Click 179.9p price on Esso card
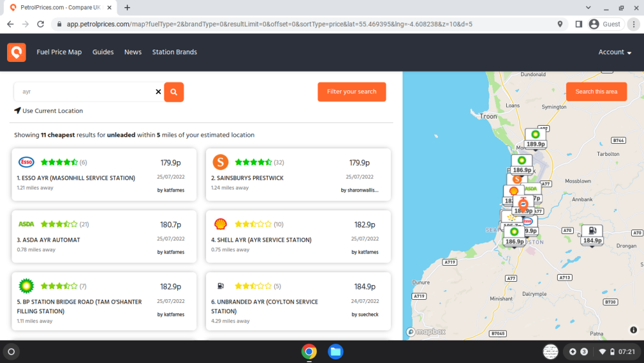Screen dimensions: 644x363 (171, 162)
